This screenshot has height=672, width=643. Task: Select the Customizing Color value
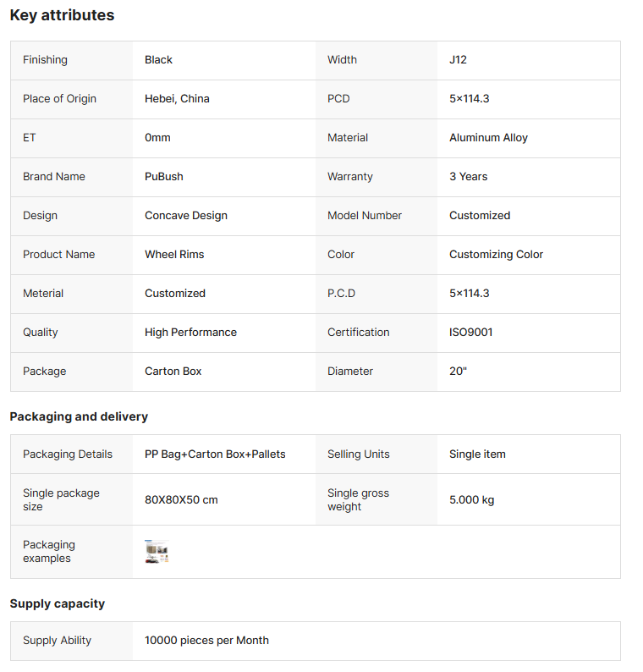[496, 254]
